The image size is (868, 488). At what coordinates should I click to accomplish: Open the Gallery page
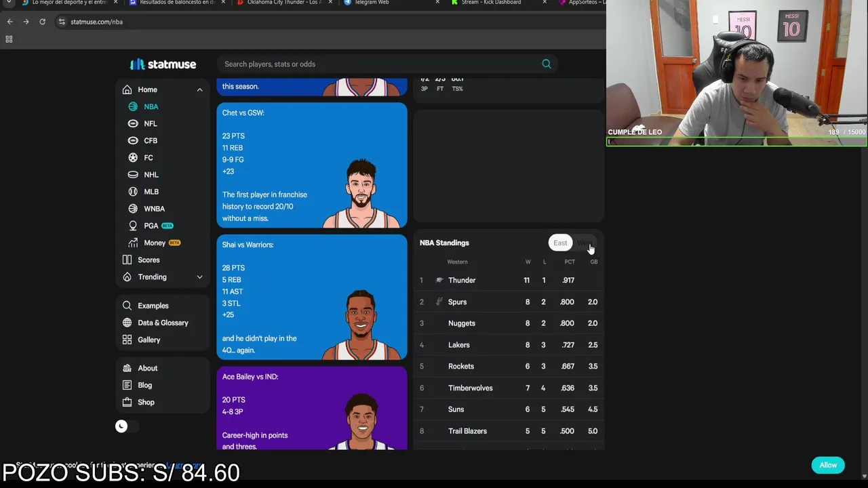click(149, 340)
